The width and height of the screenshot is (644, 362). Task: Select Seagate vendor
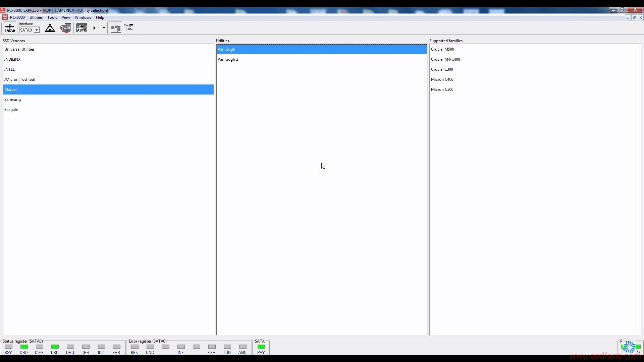(x=108, y=110)
